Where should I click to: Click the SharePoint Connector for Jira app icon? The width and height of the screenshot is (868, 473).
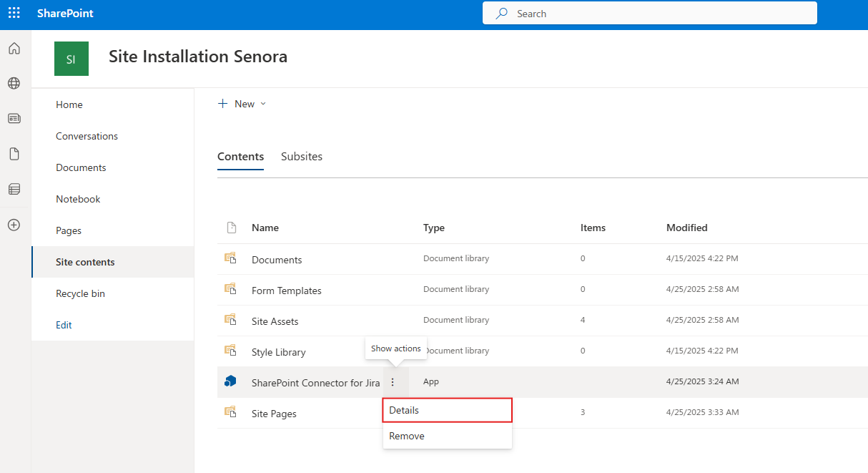pos(230,382)
